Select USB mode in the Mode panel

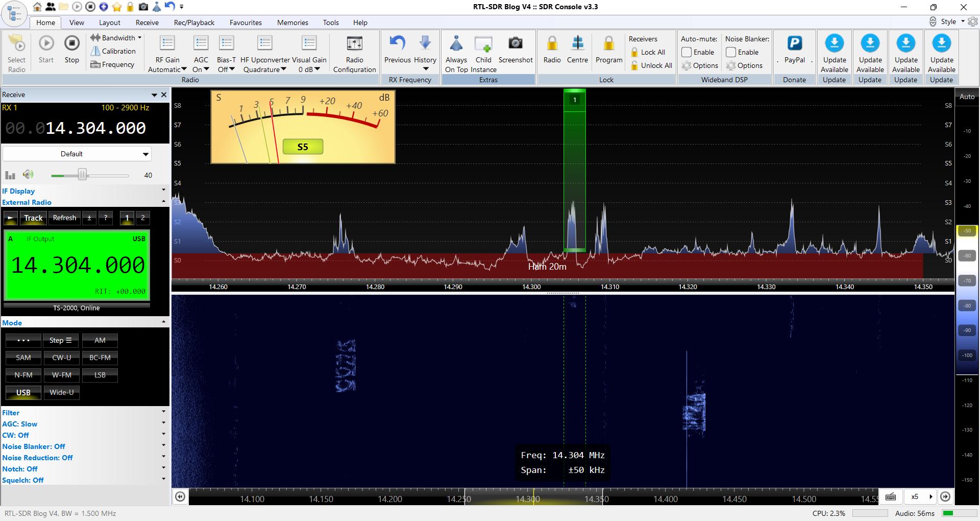tap(23, 392)
